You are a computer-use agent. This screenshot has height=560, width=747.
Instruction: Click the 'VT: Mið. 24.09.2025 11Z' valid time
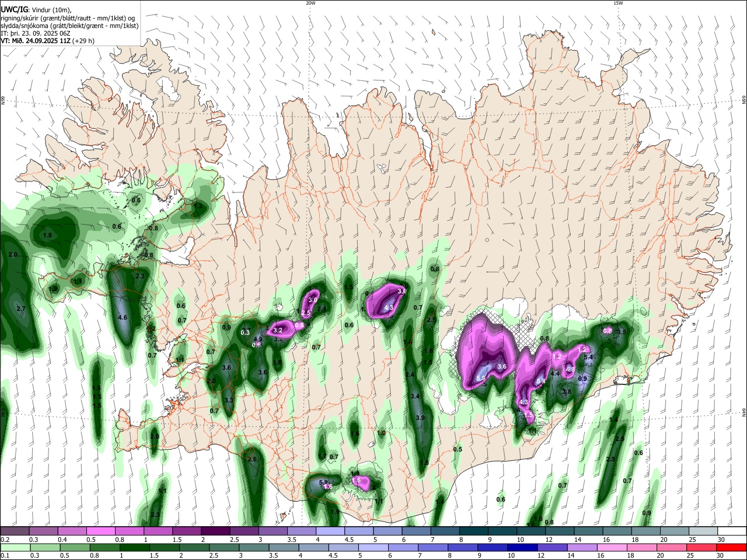click(x=36, y=41)
